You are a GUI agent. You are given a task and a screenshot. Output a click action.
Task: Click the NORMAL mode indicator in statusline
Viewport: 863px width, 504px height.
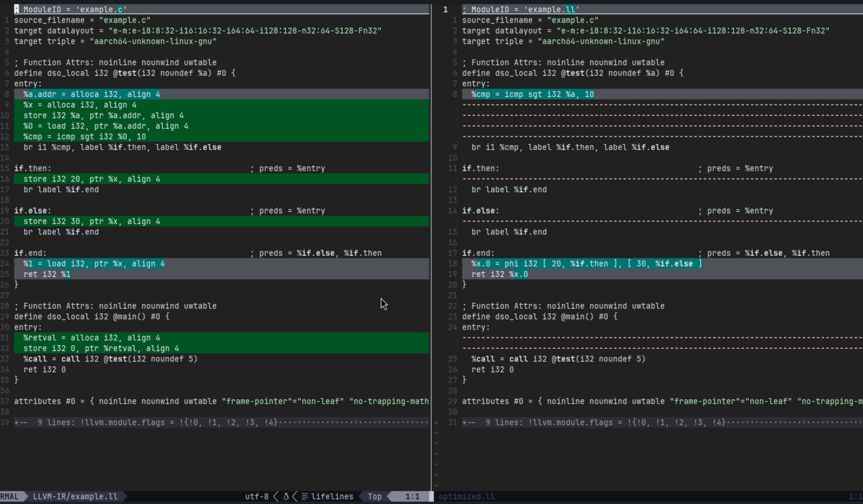pos(10,496)
